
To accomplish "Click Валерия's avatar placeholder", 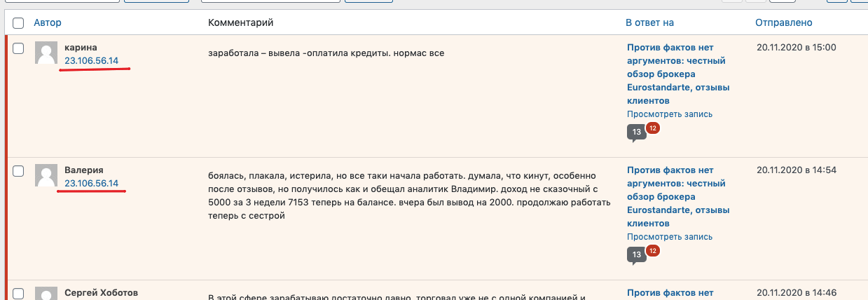I will click(46, 176).
